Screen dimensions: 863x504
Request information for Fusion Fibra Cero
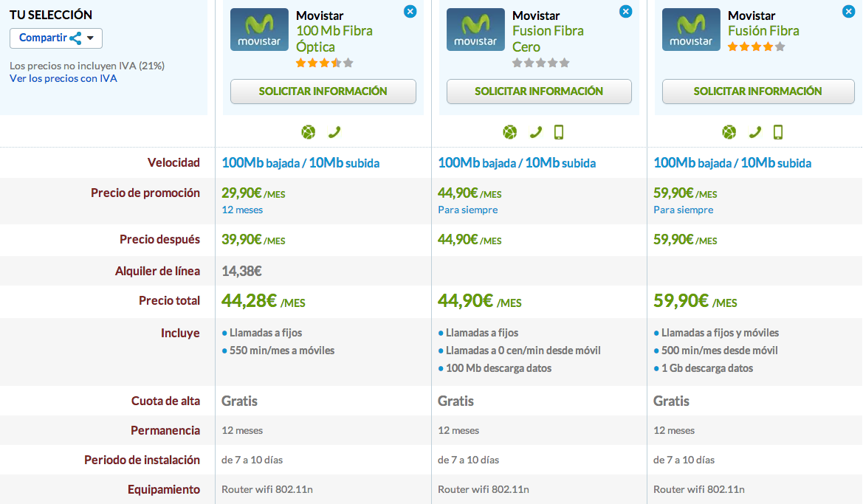(x=539, y=92)
